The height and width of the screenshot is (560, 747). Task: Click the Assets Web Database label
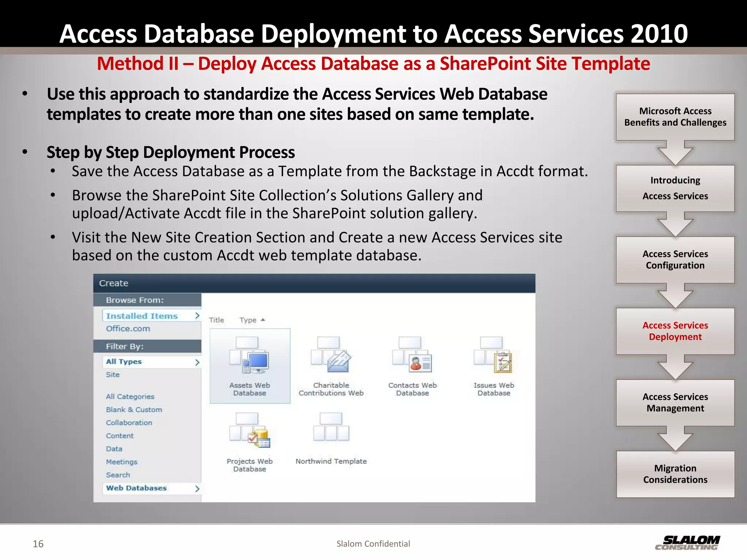click(x=249, y=389)
